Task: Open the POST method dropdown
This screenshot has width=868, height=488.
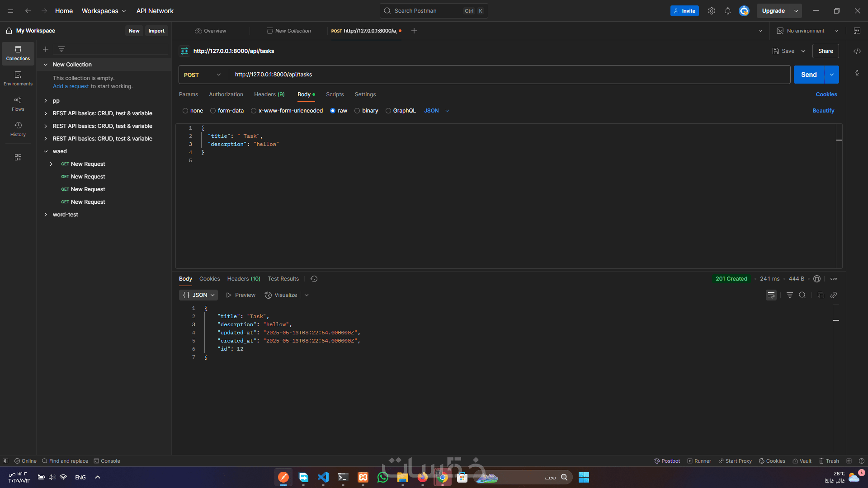Action: coord(203,75)
